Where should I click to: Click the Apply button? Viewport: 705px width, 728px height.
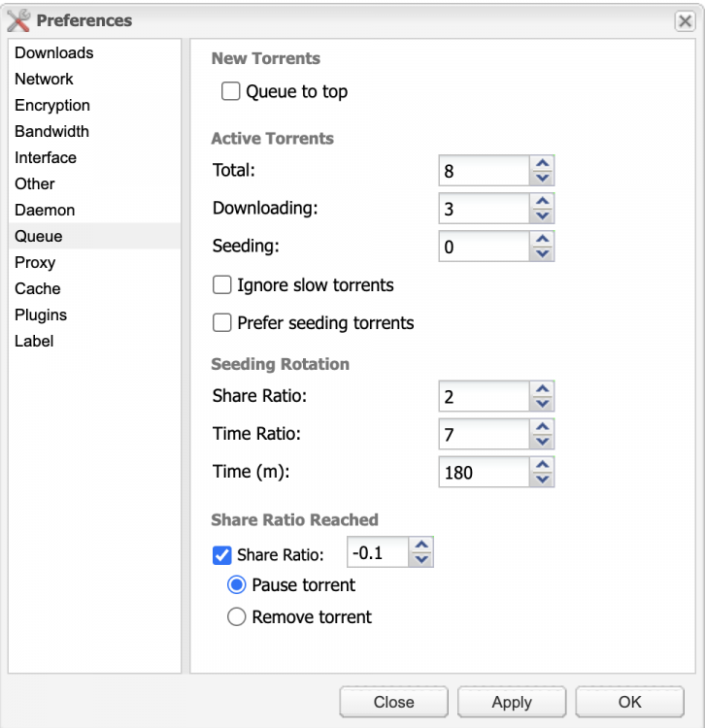tap(512, 702)
